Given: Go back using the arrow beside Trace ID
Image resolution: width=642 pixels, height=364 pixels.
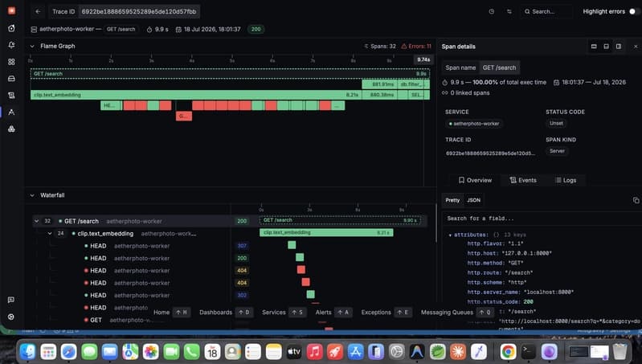Looking at the screenshot, I should tap(38, 11).
